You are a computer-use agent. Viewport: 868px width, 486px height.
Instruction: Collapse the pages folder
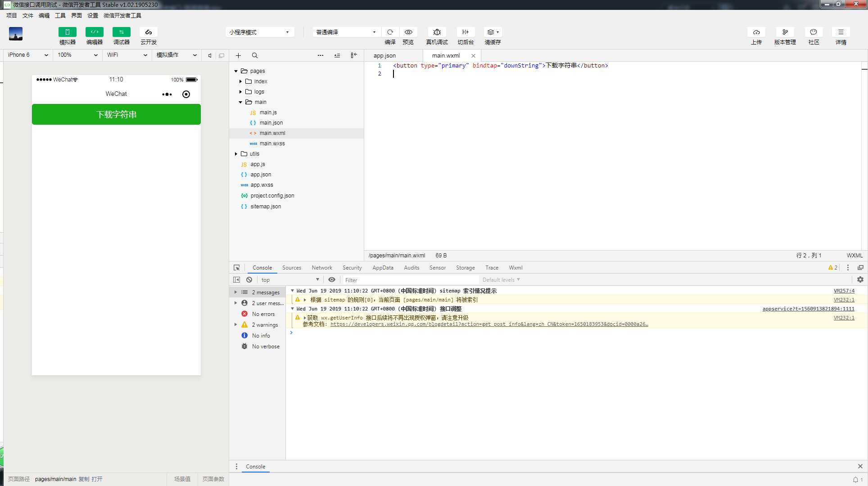[x=236, y=71]
